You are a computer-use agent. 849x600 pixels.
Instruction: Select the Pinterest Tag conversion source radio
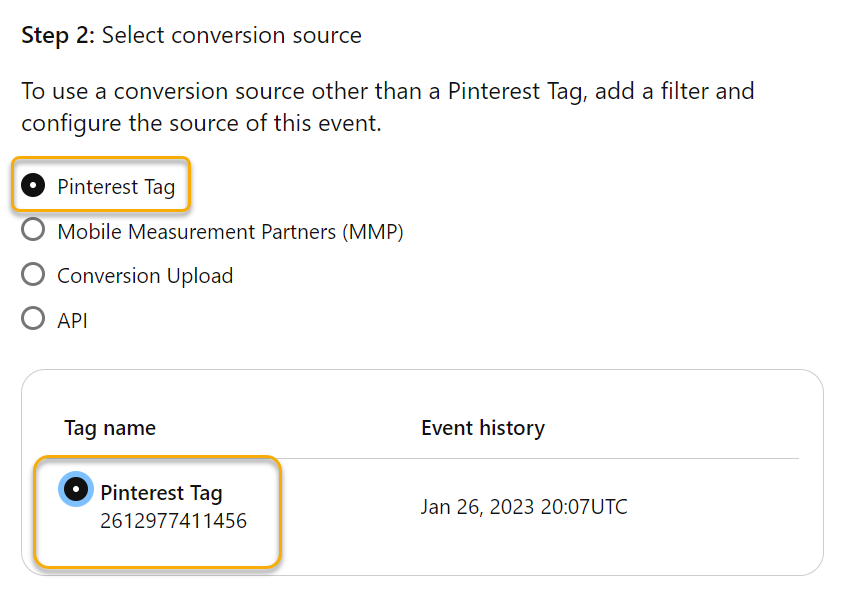click(x=33, y=186)
